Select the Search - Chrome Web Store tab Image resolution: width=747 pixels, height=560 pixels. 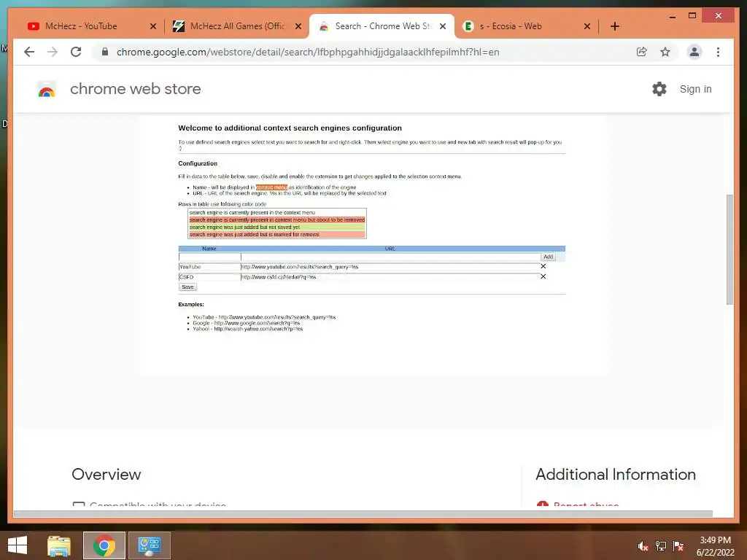(382, 26)
